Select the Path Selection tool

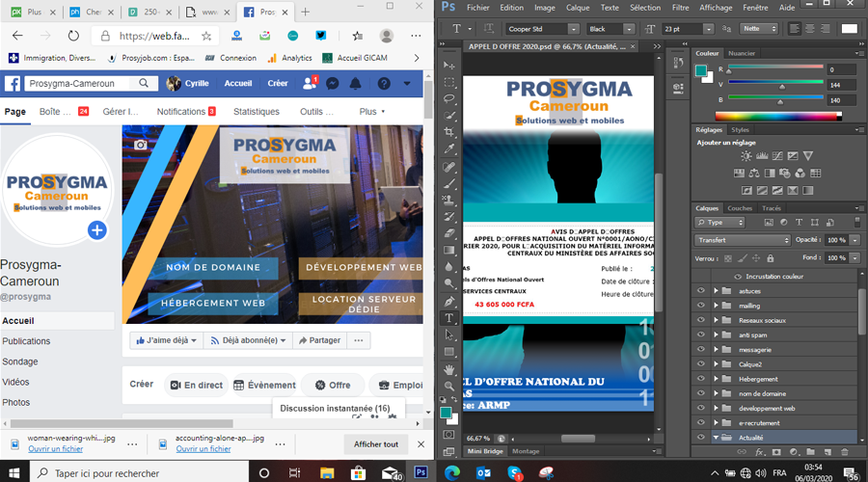click(448, 335)
